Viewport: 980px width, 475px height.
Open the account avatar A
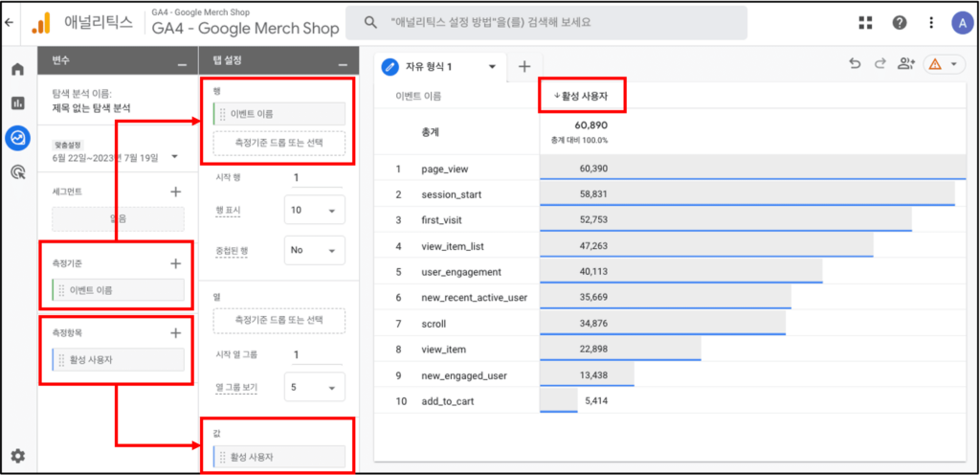point(962,23)
